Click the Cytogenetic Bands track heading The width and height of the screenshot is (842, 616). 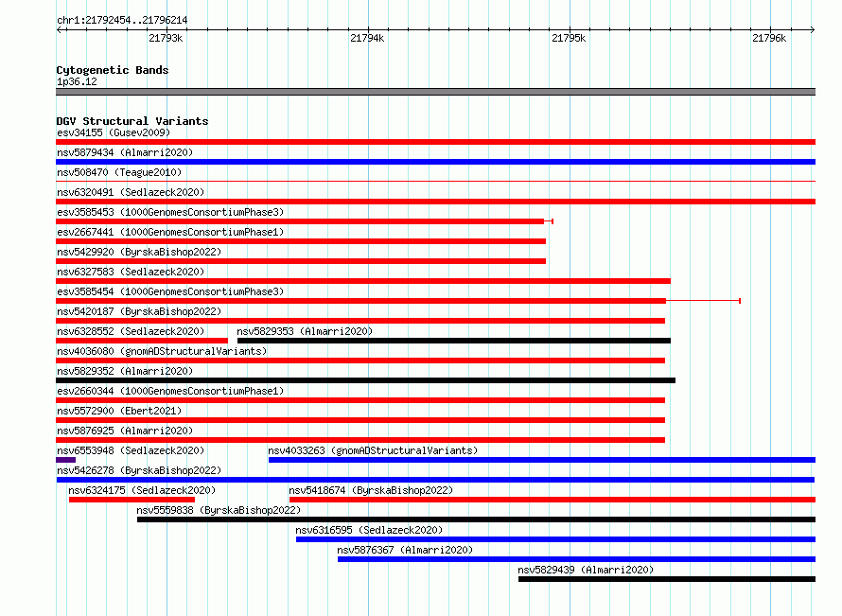(x=113, y=70)
